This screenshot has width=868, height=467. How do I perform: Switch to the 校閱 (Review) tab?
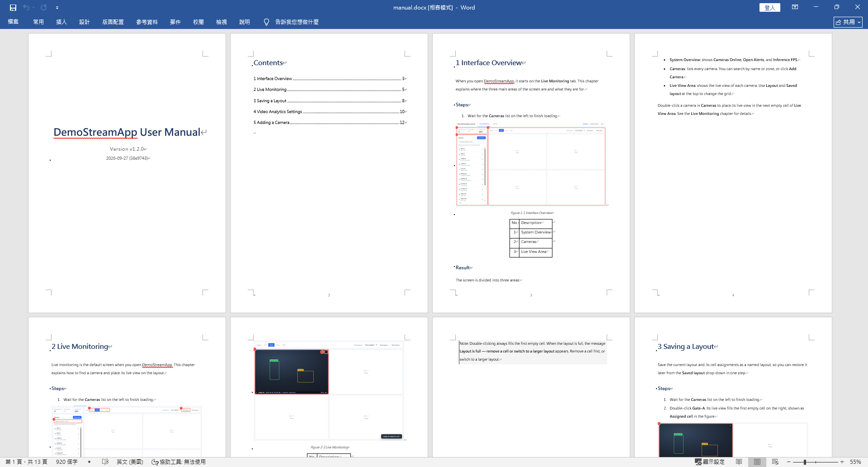tap(198, 22)
